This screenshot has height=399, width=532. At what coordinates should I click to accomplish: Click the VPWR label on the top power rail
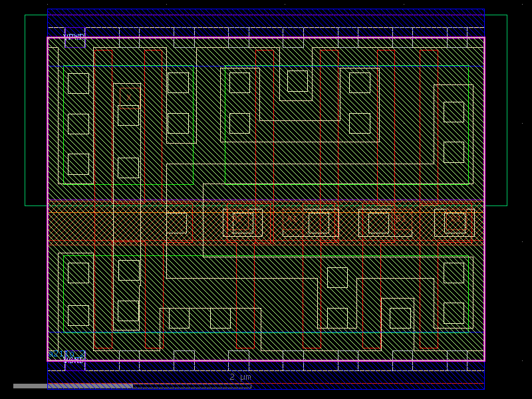(x=73, y=35)
